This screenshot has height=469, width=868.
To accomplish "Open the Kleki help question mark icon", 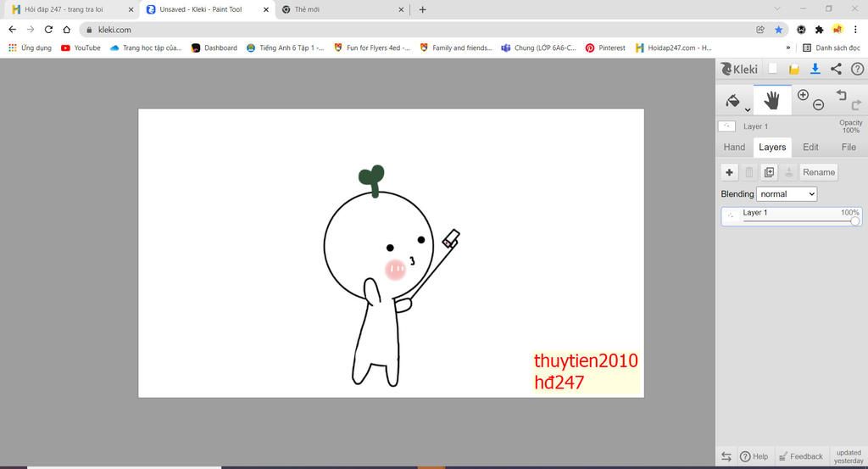I will pos(857,69).
